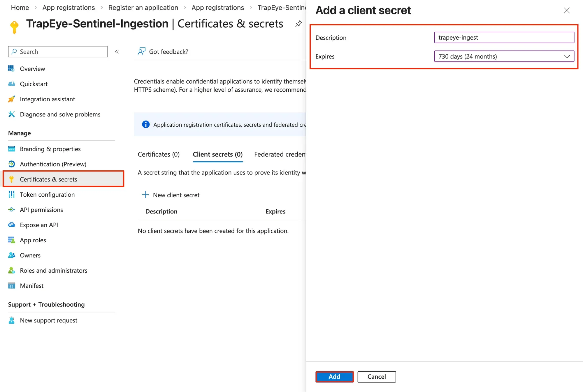The image size is (583, 392).
Task: Click the Overview grid icon in sidebar
Action: [x=11, y=68]
